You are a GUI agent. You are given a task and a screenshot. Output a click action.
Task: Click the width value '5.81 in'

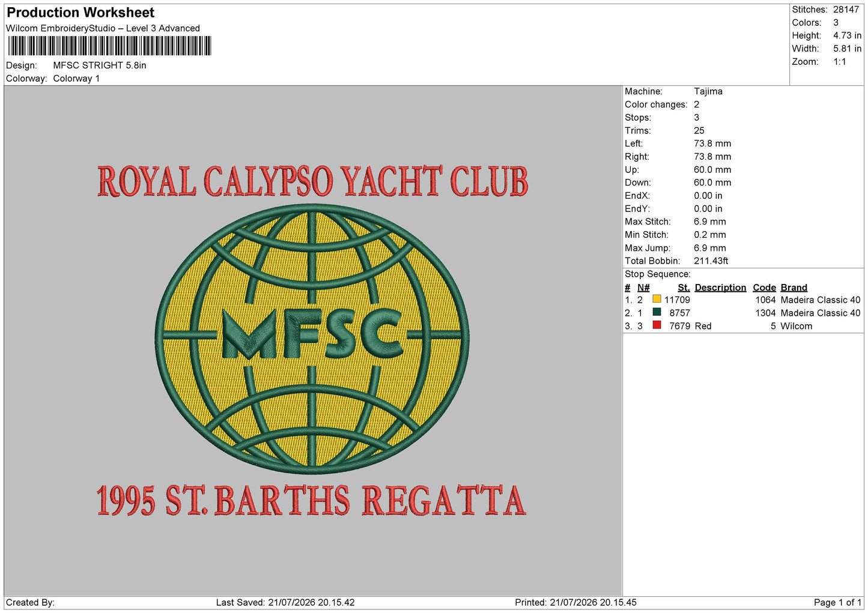click(847, 49)
